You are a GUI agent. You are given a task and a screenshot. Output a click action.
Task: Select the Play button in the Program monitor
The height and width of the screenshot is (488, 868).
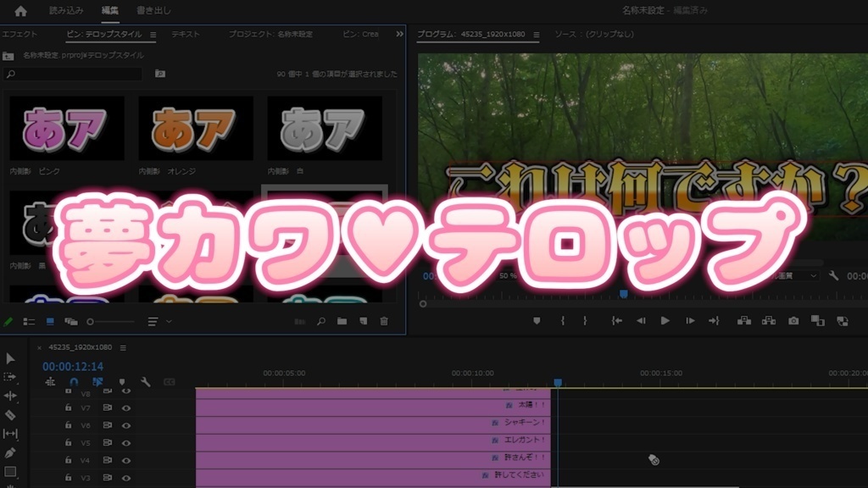pos(666,320)
